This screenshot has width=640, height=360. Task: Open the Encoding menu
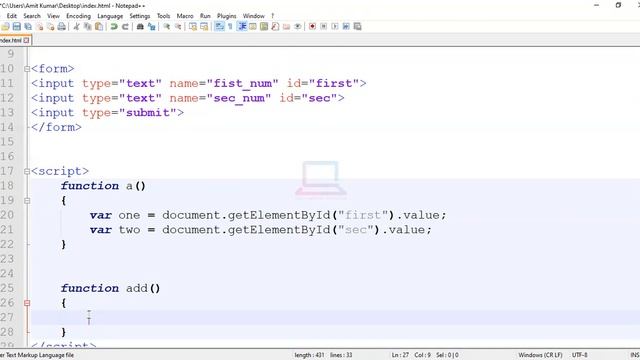pyautogui.click(x=78, y=16)
